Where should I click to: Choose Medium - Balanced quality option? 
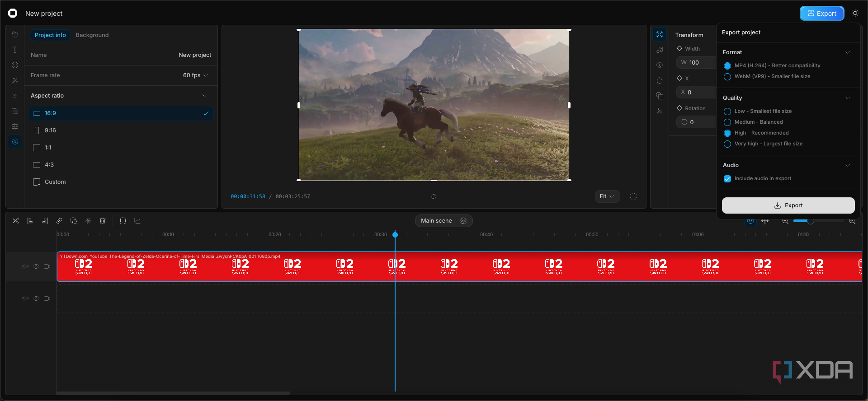point(727,122)
